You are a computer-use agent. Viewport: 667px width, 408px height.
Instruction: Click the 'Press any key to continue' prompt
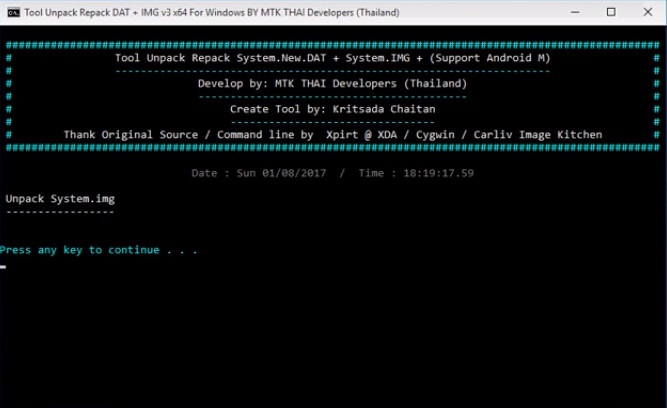(x=99, y=250)
